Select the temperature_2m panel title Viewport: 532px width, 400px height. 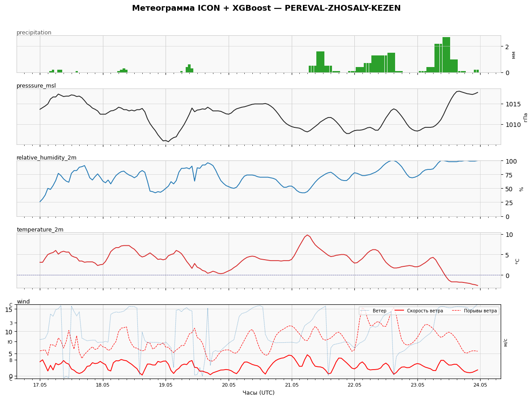(40, 229)
